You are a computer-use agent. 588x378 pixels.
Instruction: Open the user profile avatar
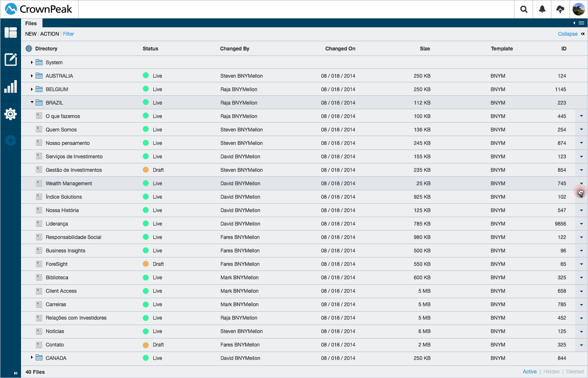coord(579,9)
